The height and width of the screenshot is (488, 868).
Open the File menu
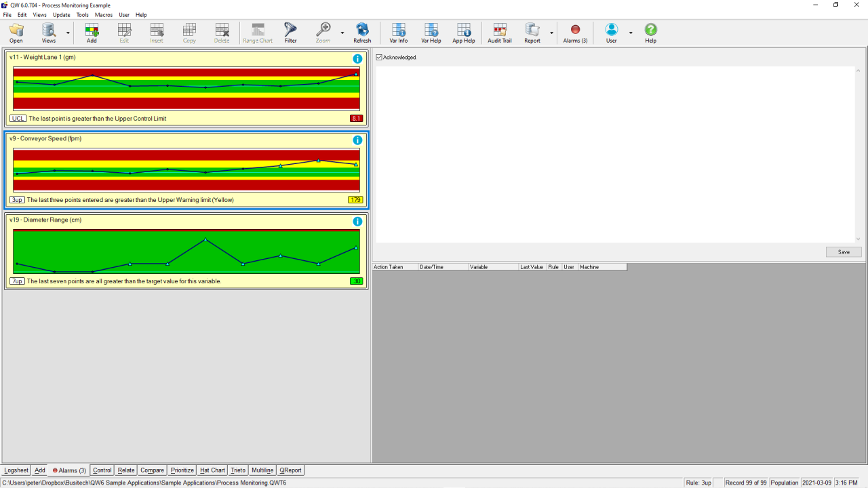7,15
